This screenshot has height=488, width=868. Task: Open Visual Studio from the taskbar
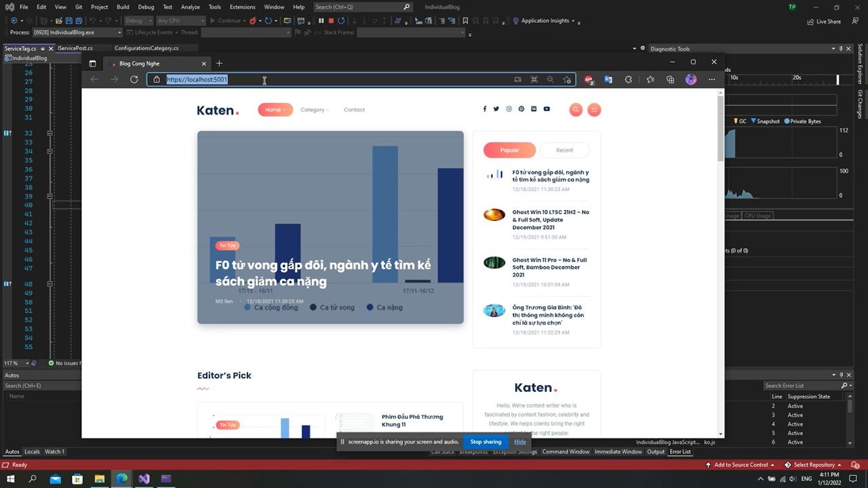[144, 479]
